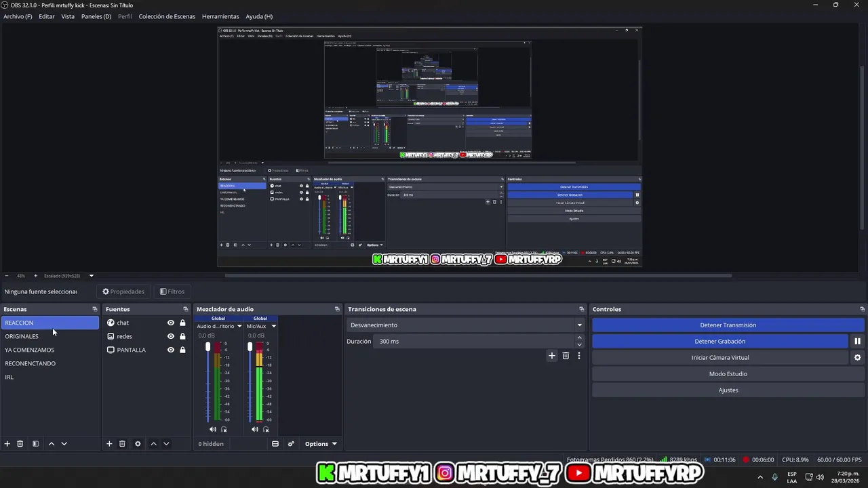Open virtual camera settings gear
The height and width of the screenshot is (488, 868).
(x=857, y=358)
